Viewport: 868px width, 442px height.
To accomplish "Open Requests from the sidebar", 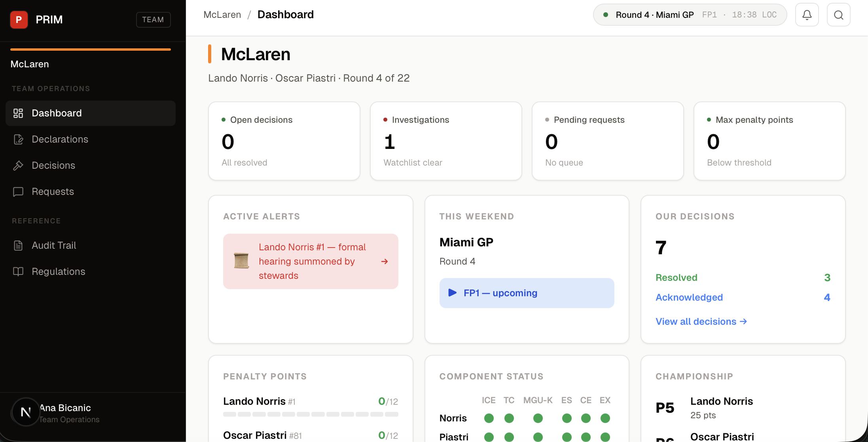I will (52, 191).
